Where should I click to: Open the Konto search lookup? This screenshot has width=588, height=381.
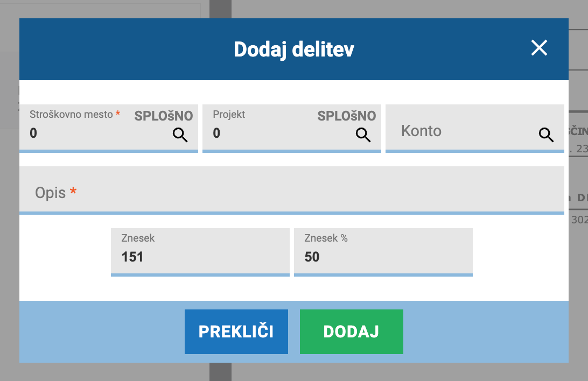click(546, 135)
